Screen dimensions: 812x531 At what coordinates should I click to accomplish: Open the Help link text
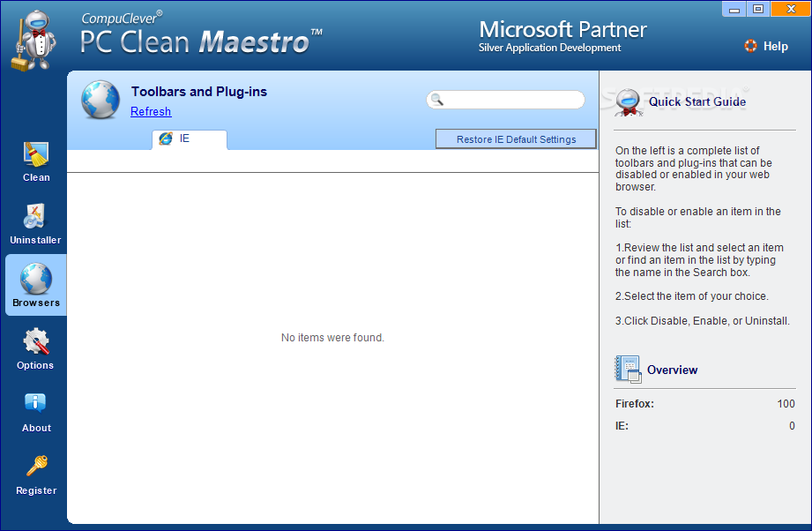pos(775,46)
